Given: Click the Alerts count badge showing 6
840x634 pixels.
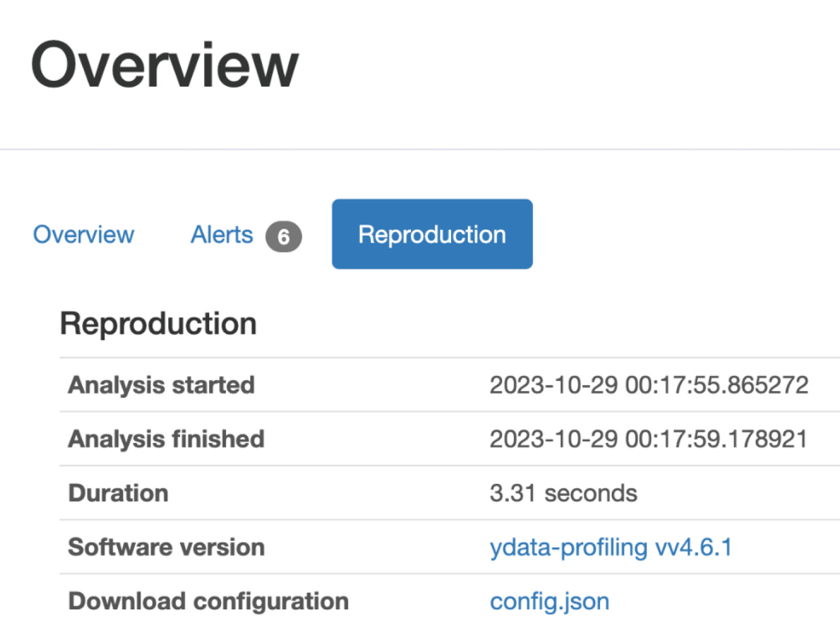Looking at the screenshot, I should (x=283, y=237).
